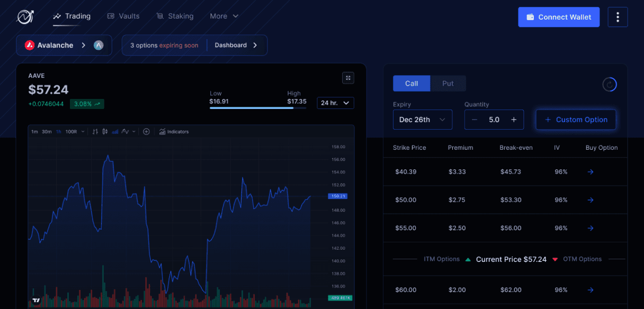
Task: Select the candlestick chart style icon
Action: pos(105,132)
